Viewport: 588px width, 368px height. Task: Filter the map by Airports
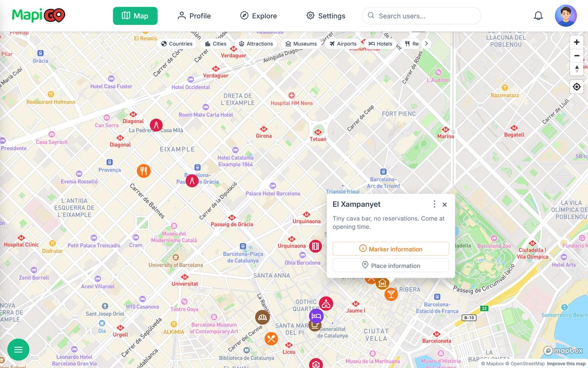343,43
